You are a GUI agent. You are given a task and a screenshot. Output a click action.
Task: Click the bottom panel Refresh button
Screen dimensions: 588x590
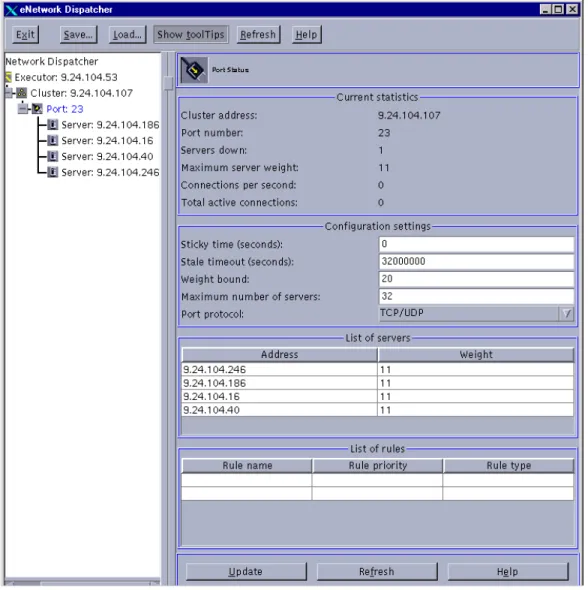point(377,572)
